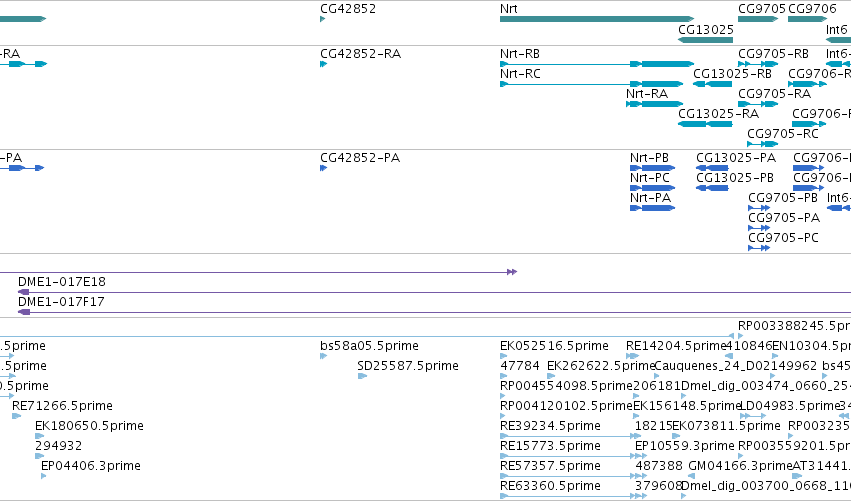The image size is (851, 501).
Task: Click the CG9705 gene label in top track
Action: click(761, 9)
